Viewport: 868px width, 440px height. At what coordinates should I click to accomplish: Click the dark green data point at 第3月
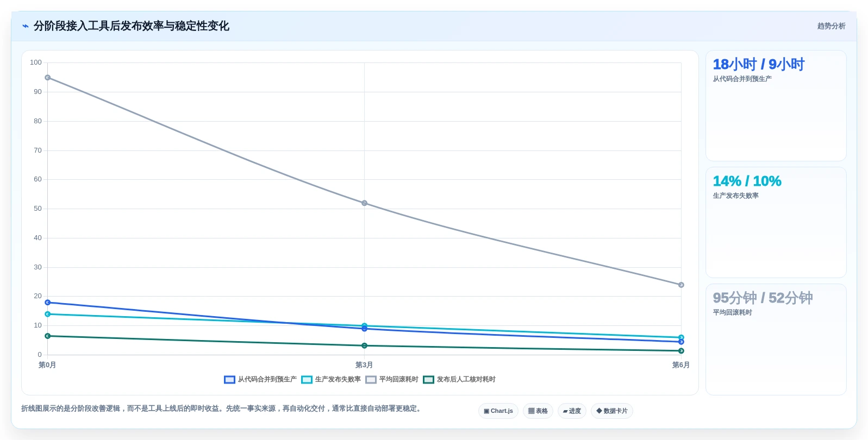(364, 345)
